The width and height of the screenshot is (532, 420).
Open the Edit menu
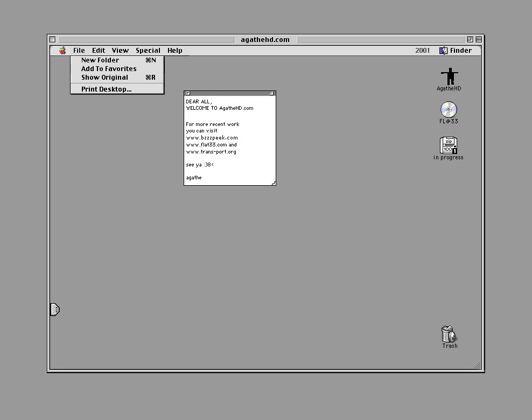tap(99, 51)
